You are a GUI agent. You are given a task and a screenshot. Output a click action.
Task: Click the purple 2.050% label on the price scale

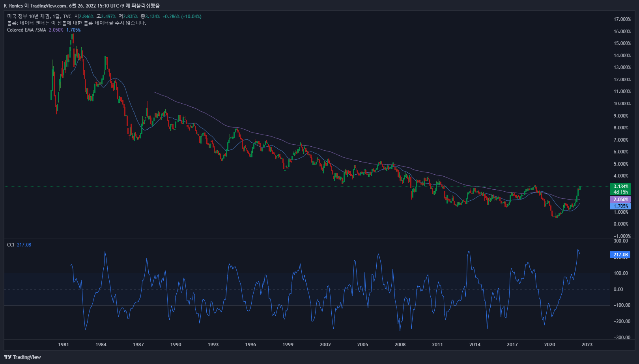(620, 200)
